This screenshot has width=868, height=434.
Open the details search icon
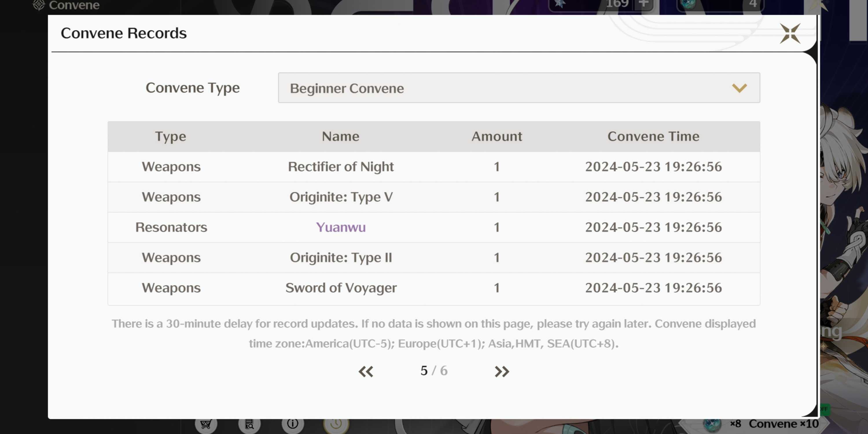tap(249, 424)
